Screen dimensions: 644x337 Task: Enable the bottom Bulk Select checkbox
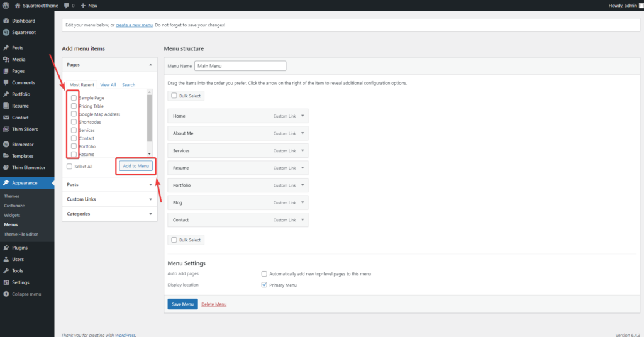coord(174,240)
